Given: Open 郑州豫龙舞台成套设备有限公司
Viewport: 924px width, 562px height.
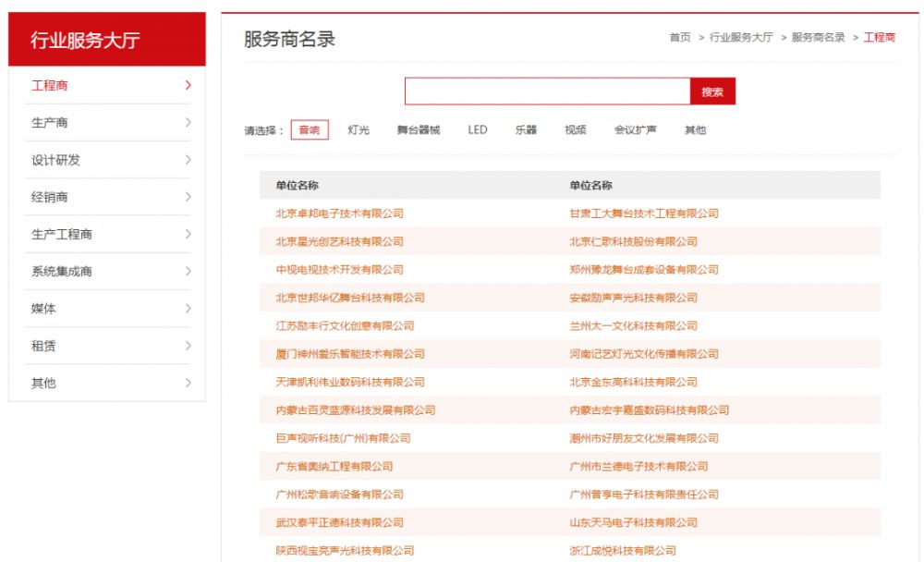Looking at the screenshot, I should point(644,270).
